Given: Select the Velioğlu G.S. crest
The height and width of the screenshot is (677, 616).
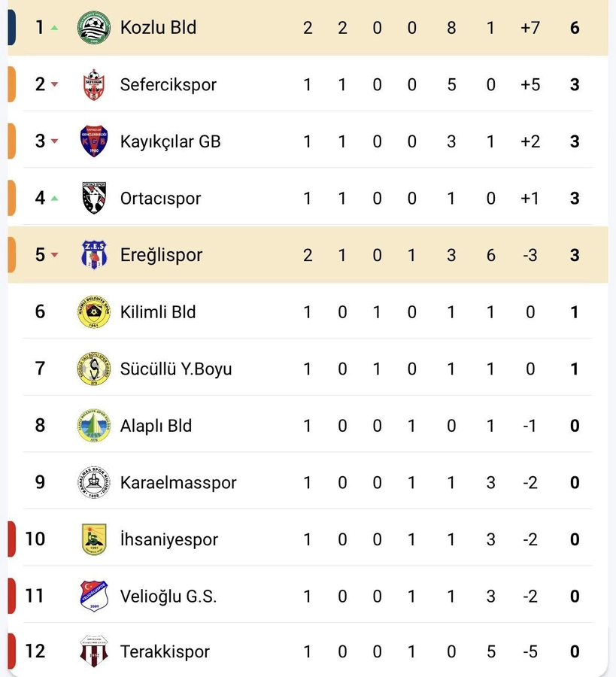Looking at the screenshot, I should (94, 596).
